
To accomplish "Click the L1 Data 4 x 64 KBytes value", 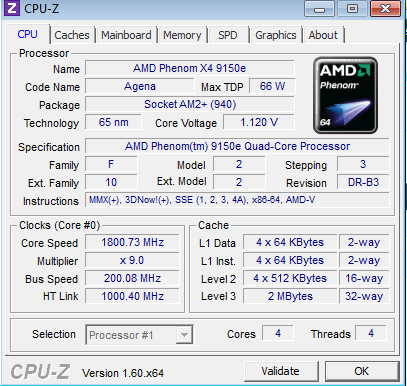I will [x=290, y=242].
